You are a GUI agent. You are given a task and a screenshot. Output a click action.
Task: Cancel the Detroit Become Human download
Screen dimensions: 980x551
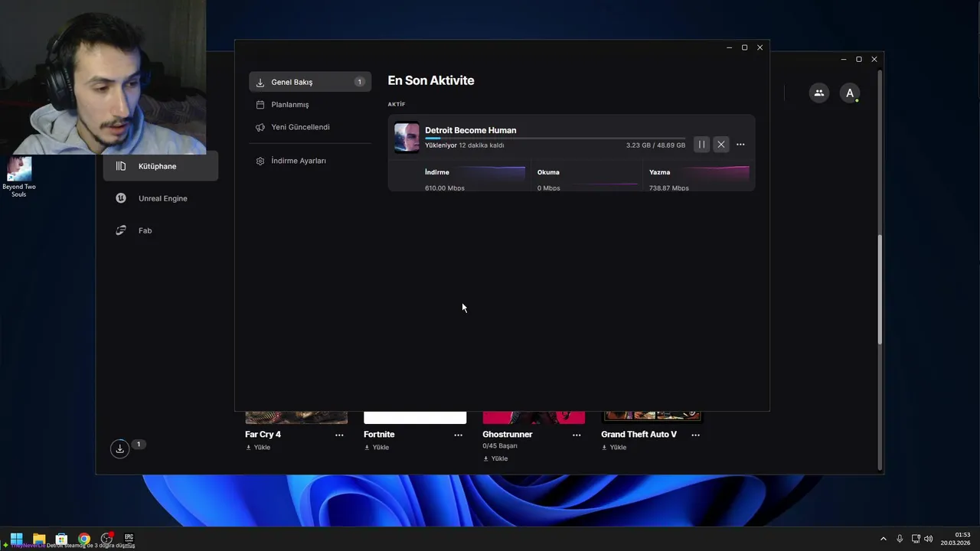tap(721, 145)
